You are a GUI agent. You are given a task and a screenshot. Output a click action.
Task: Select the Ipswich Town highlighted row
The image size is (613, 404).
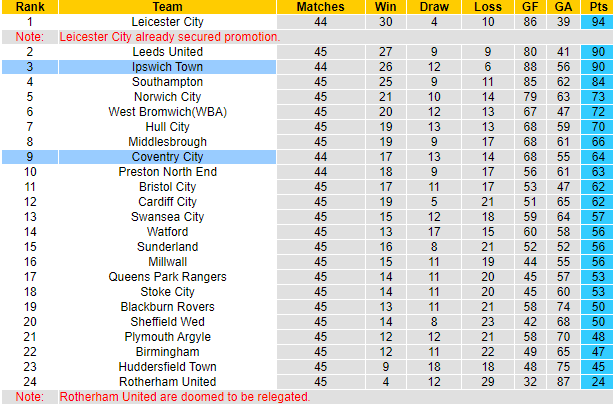[x=167, y=66]
